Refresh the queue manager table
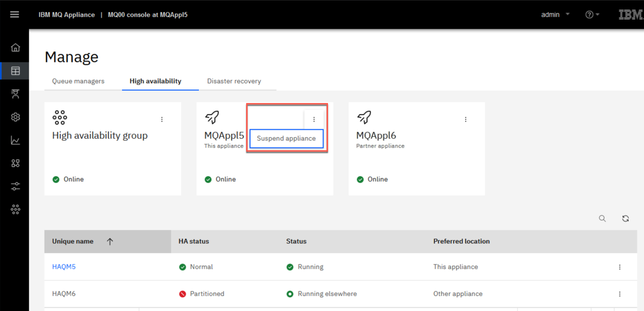Viewport: 644px width, 311px height. [x=625, y=218]
